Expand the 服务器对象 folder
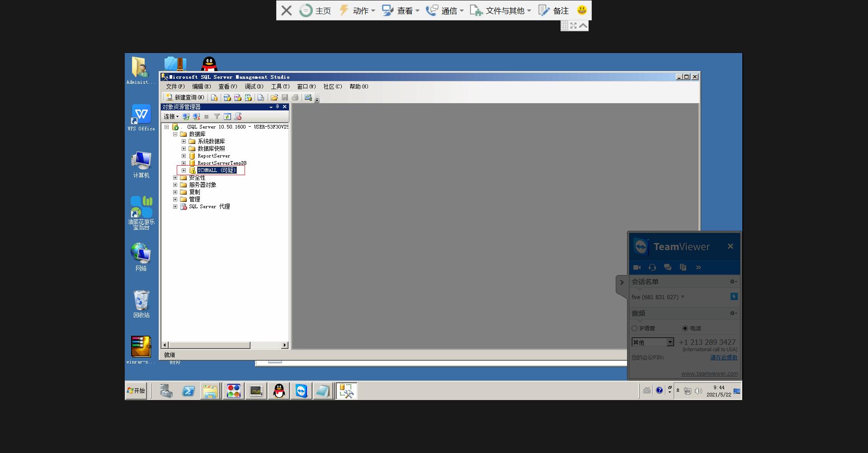868x453 pixels. coord(175,185)
